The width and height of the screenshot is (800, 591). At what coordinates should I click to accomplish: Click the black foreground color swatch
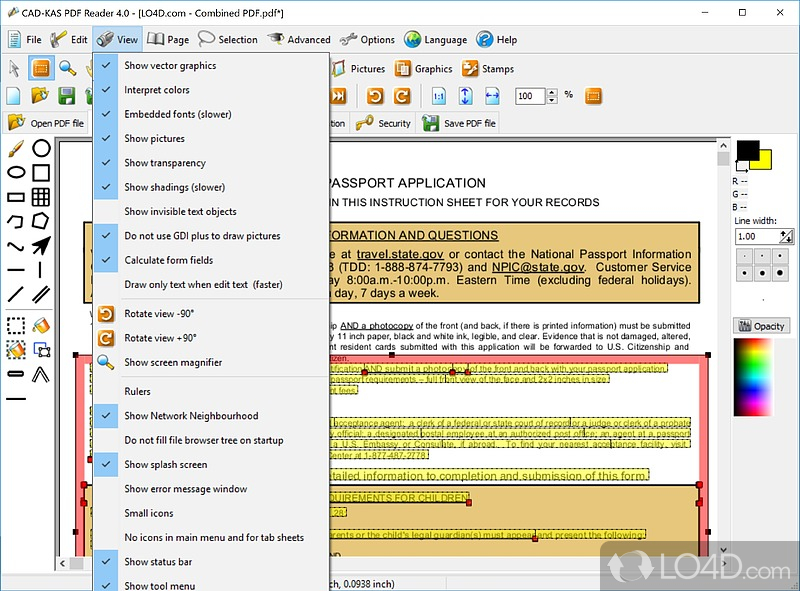click(747, 151)
